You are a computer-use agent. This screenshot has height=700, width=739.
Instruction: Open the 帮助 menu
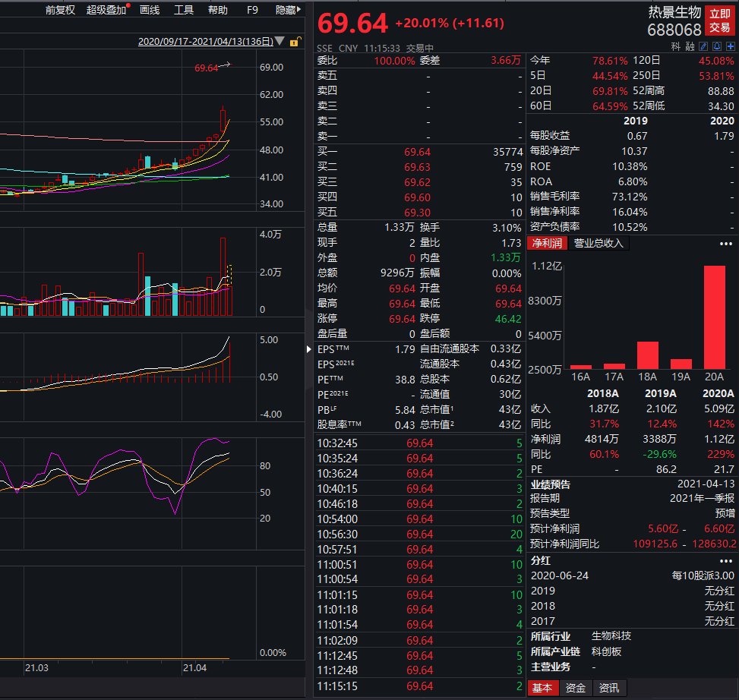(x=220, y=10)
